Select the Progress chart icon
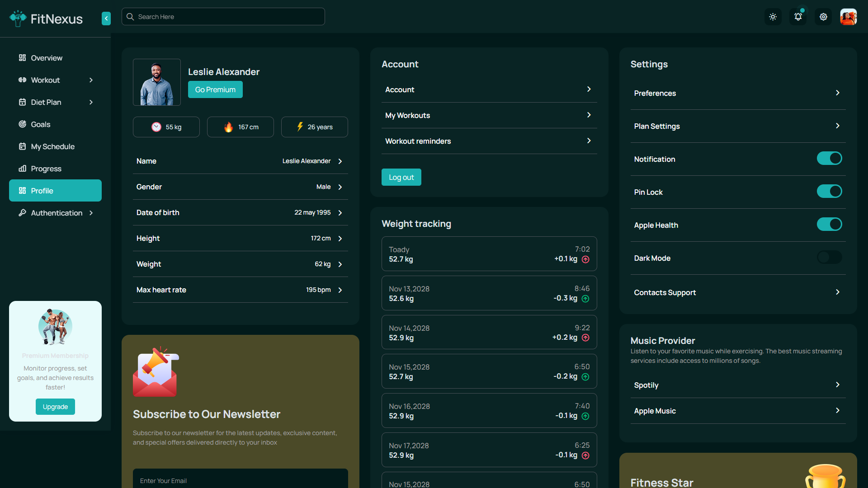868x488 pixels. coord(22,169)
